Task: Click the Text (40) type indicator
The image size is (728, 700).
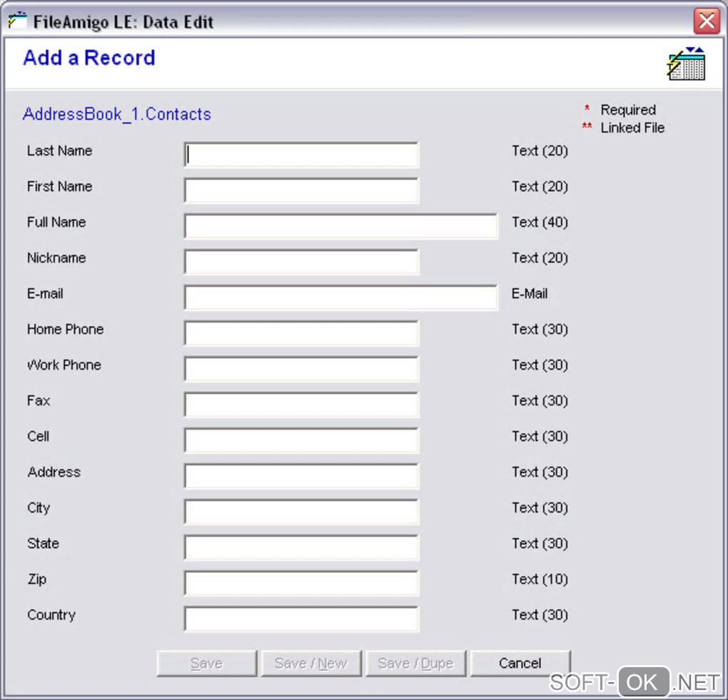Action: (540, 223)
